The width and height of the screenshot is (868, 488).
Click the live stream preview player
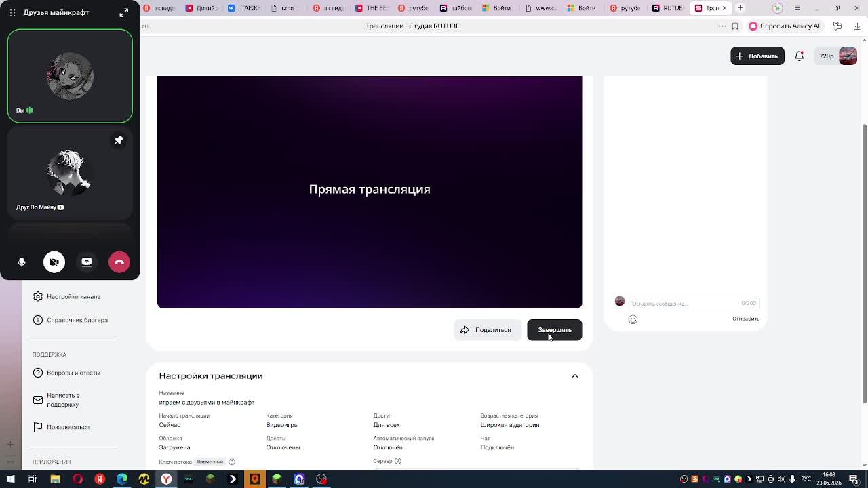[370, 192]
